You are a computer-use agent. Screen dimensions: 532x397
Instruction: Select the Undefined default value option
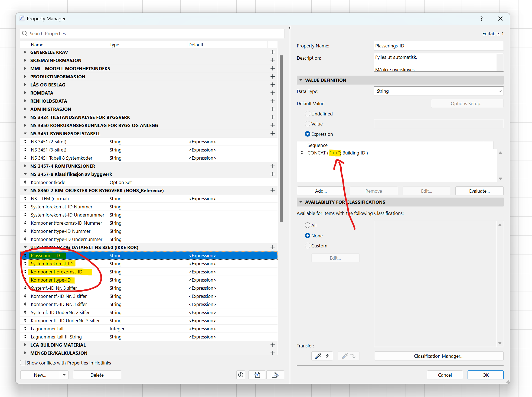(x=307, y=114)
